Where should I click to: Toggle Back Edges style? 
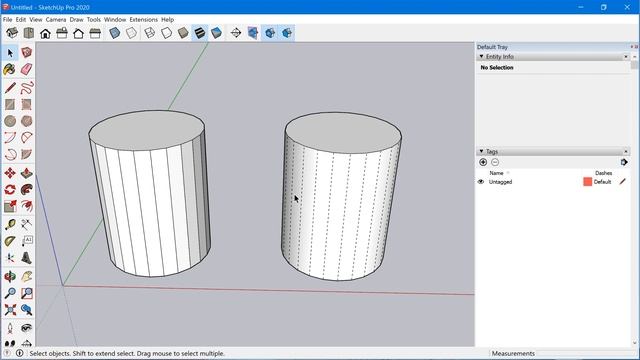[x=131, y=33]
